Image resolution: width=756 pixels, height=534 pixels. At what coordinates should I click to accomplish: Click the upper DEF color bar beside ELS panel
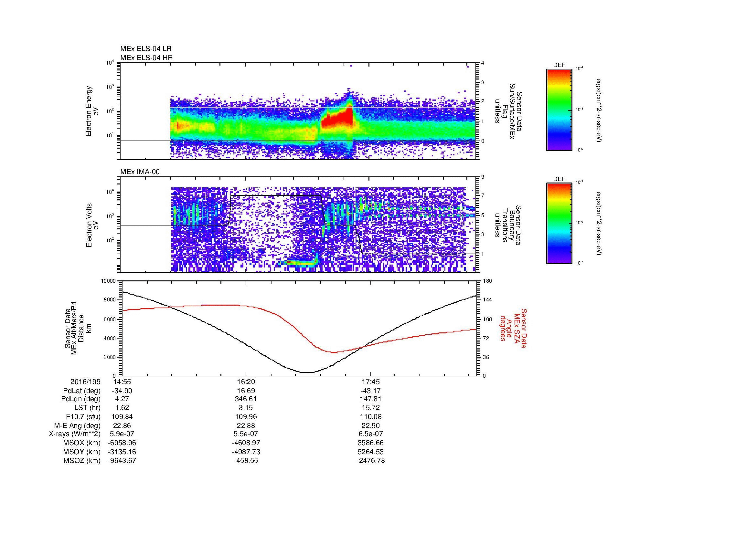[559, 110]
